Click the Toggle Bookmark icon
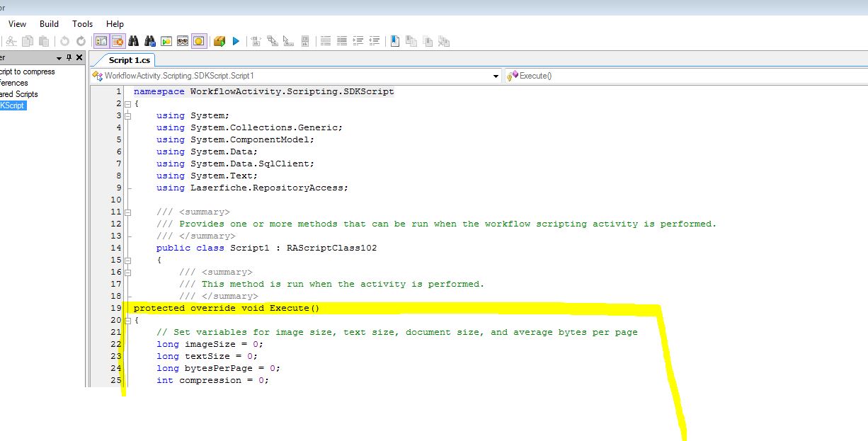This screenshot has width=868, height=441. (x=394, y=41)
